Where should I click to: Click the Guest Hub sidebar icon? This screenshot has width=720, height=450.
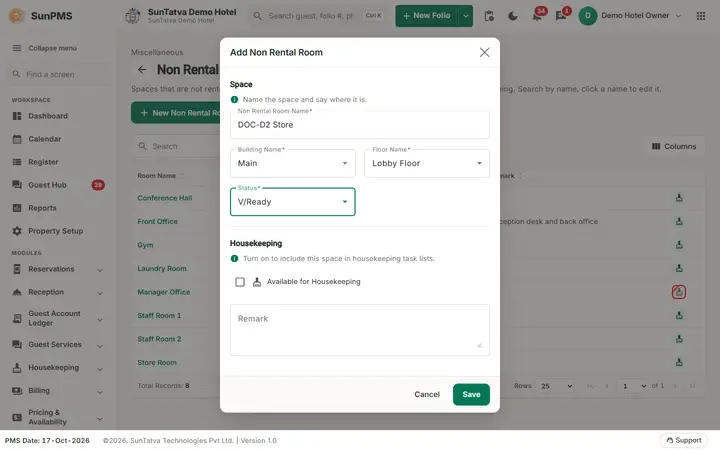click(x=17, y=185)
